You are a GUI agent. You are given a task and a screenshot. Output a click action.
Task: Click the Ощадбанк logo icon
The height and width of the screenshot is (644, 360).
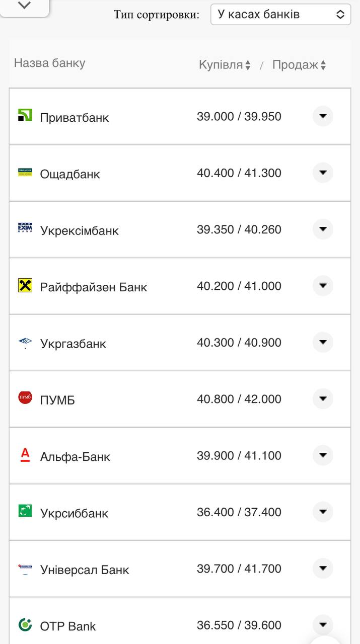(x=25, y=173)
